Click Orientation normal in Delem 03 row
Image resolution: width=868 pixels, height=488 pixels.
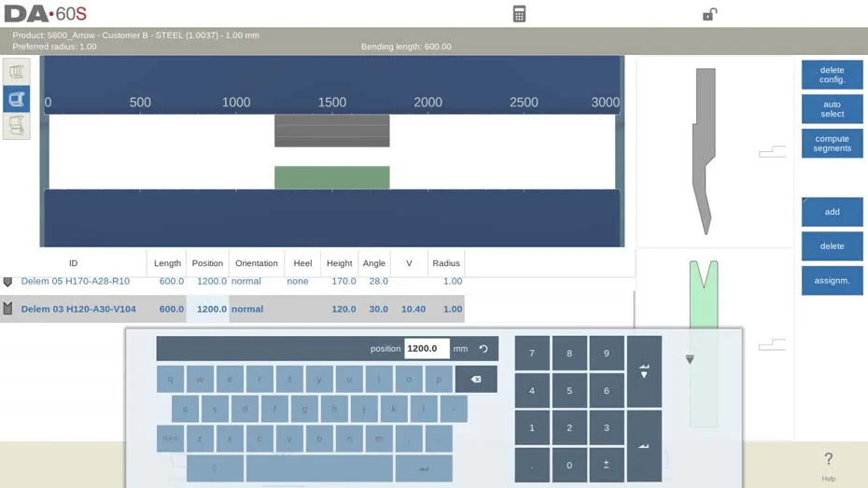click(247, 309)
